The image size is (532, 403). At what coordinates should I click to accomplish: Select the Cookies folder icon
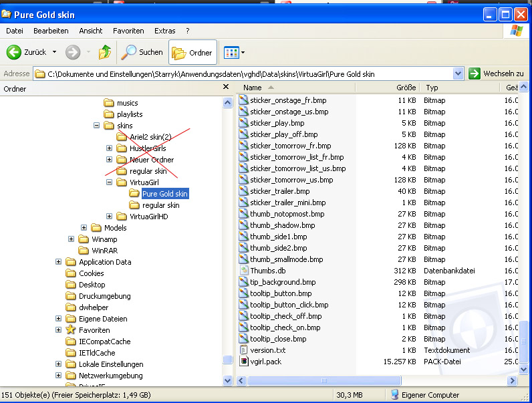click(71, 273)
